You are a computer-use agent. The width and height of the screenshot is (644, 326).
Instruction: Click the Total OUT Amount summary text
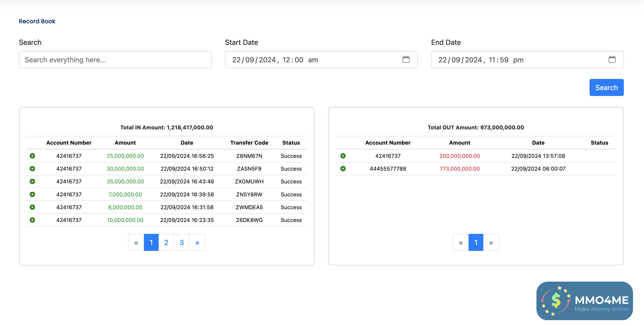coord(476,128)
